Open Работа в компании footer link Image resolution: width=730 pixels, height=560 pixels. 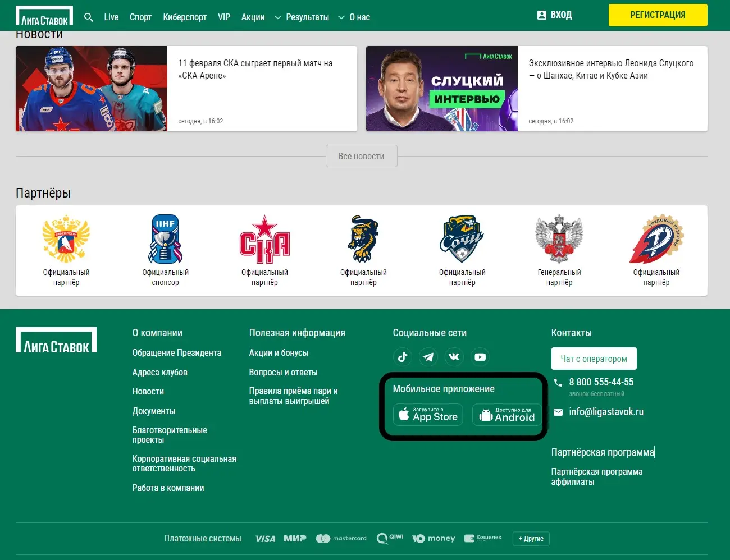point(168,488)
